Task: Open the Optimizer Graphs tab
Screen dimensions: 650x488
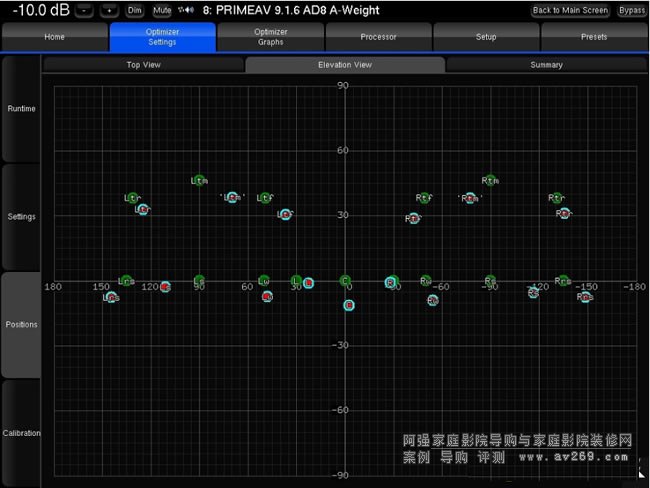Action: (x=270, y=37)
